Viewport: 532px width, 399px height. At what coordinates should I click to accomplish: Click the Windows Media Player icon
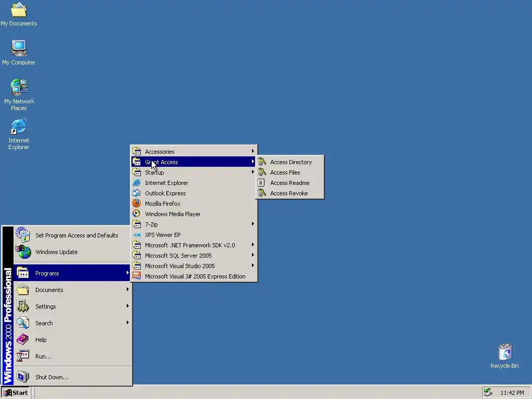137,214
